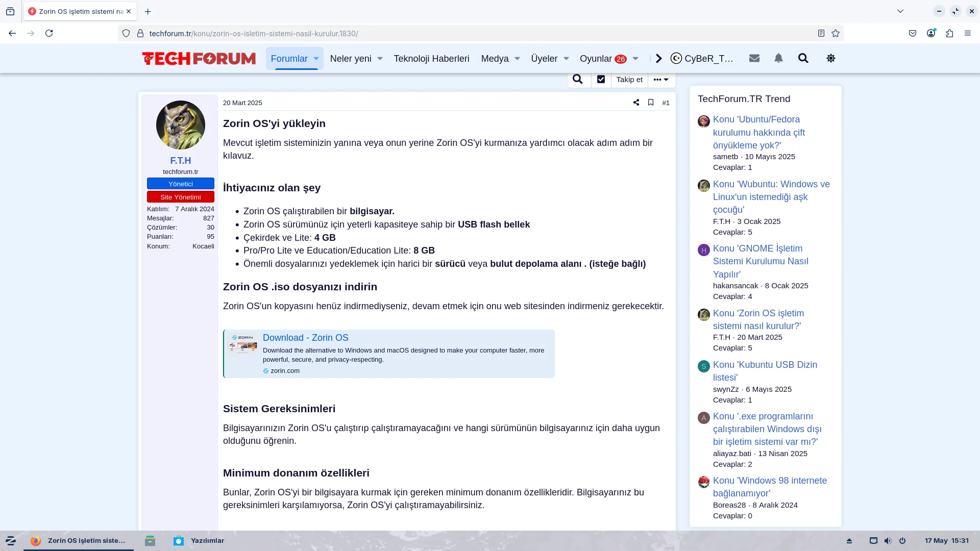Image resolution: width=980 pixels, height=551 pixels.
Task: Expand Neler yeni dropdown arrow
Action: 380,59
